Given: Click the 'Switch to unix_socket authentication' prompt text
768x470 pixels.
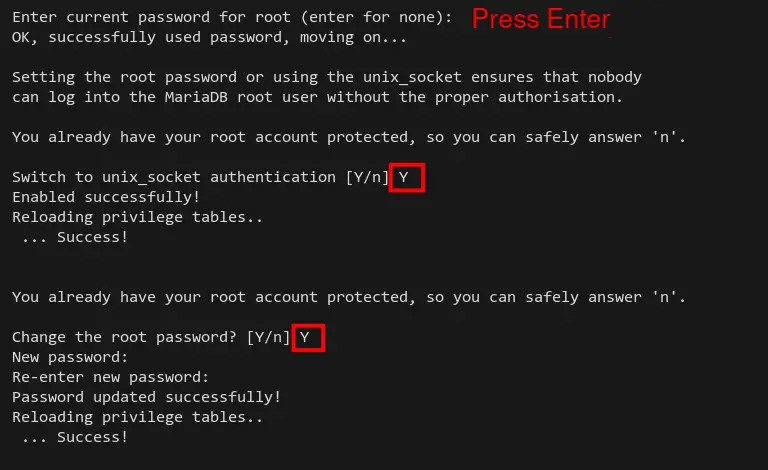Looking at the screenshot, I should 174,177.
